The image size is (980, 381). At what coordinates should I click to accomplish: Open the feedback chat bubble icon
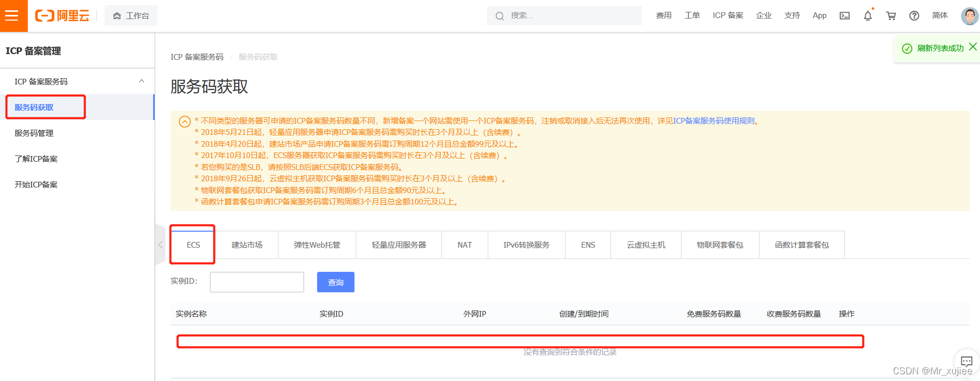pyautogui.click(x=967, y=361)
